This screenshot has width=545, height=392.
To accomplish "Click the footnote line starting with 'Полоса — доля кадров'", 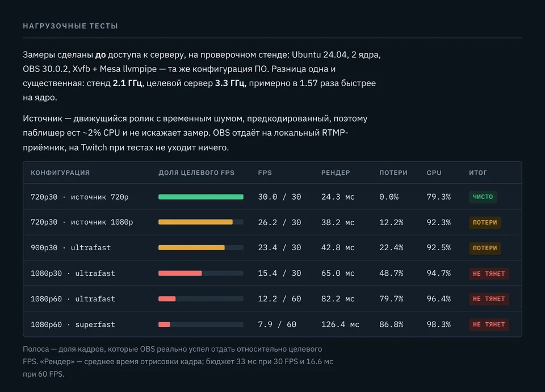I will pos(173,349).
